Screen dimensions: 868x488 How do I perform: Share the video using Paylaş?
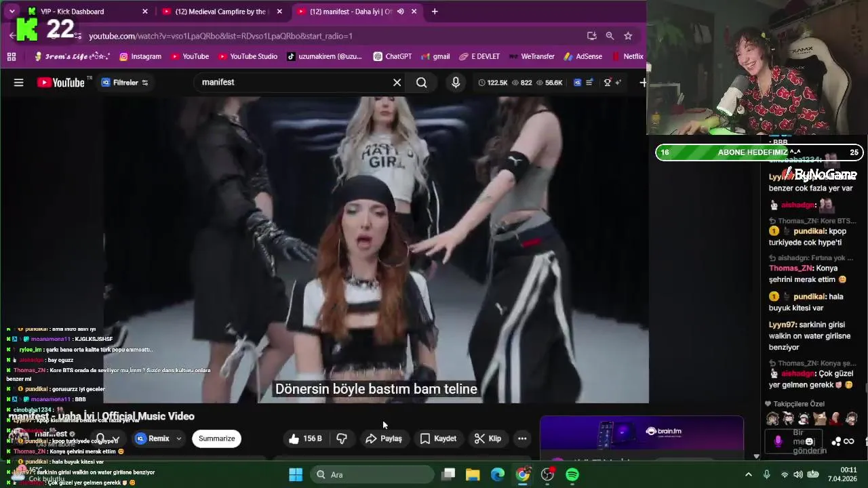(x=383, y=439)
